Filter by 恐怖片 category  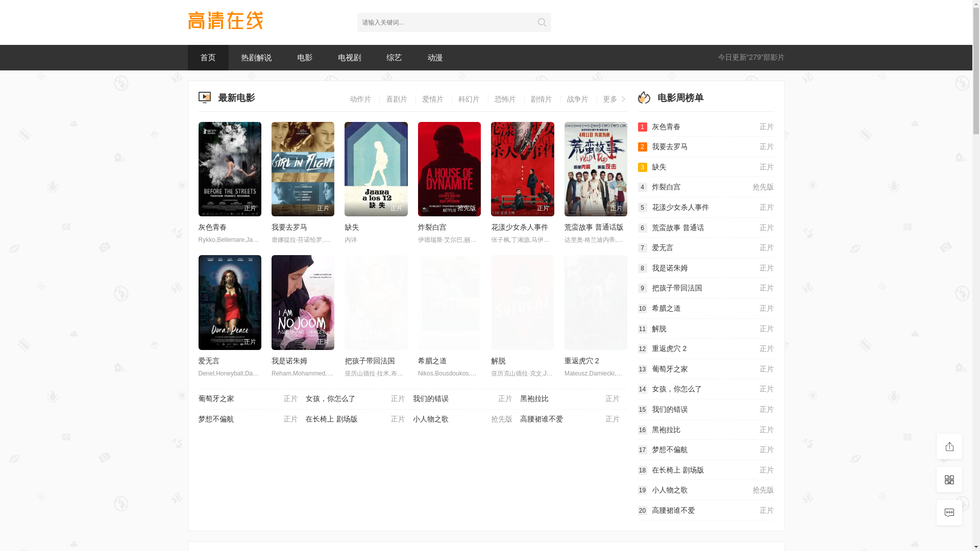click(505, 99)
